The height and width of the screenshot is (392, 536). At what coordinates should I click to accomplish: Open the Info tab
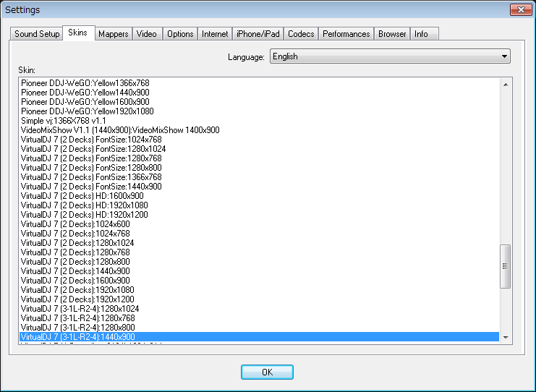pyautogui.click(x=424, y=34)
